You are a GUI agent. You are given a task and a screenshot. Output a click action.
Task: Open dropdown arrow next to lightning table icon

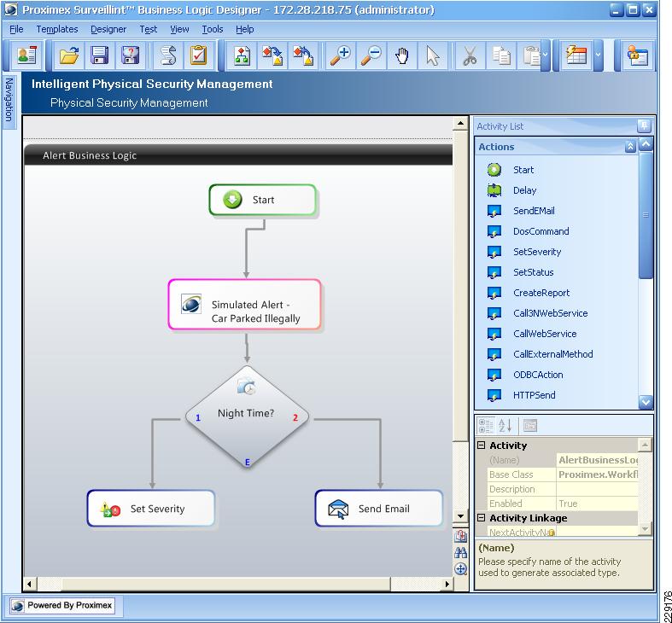[599, 55]
